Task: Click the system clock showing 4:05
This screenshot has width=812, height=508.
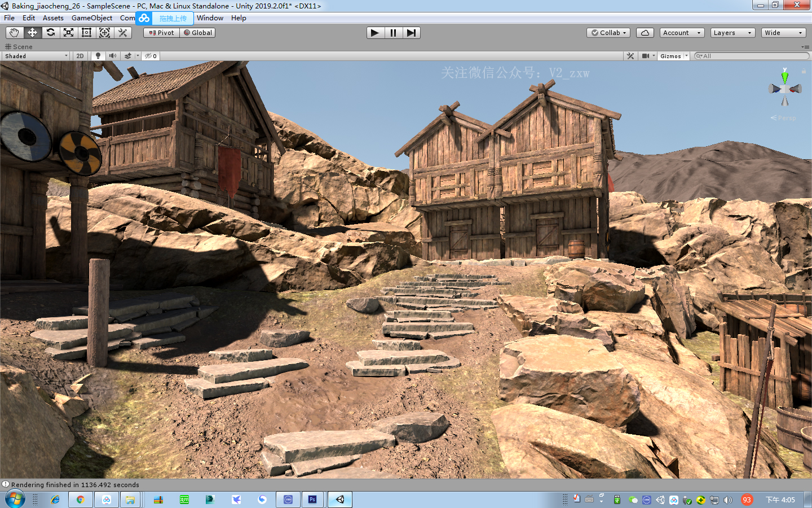Action: [x=780, y=500]
